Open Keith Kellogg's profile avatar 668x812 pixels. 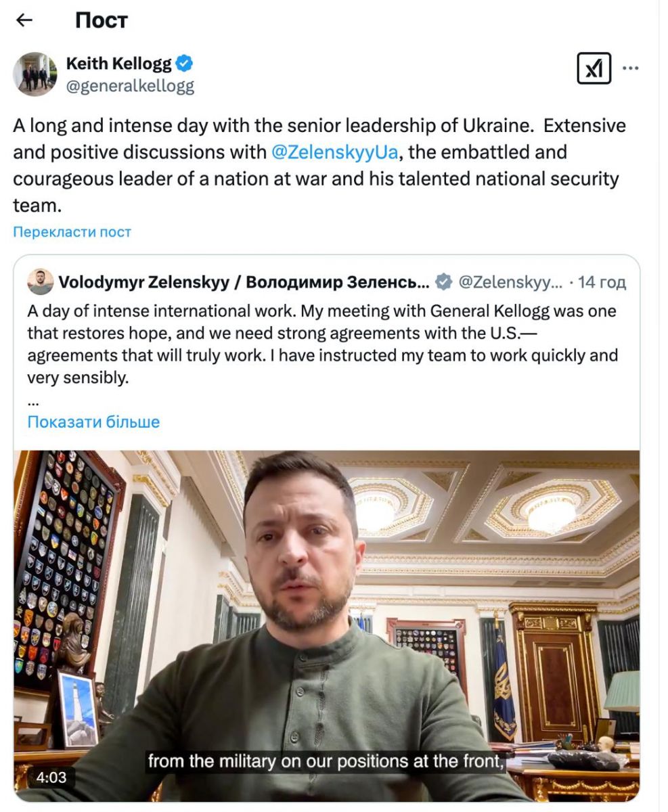[x=35, y=74]
